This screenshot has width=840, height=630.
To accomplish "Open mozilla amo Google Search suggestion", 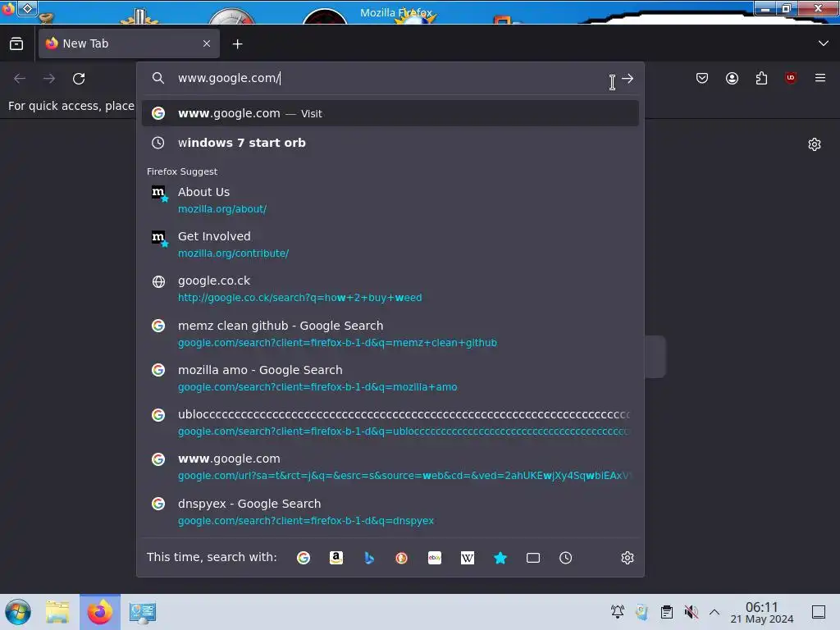I will 390,378.
